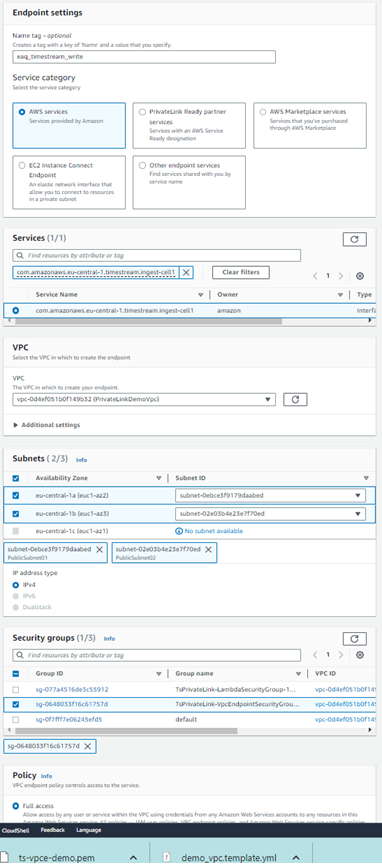
Task: Open subnet dropdown for eu-central-1b
Action: (270, 514)
